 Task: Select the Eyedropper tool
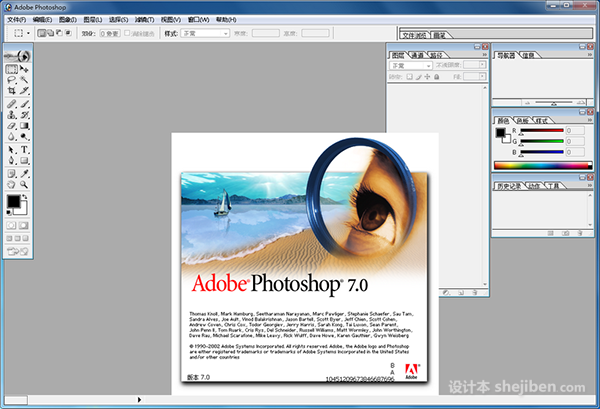(x=24, y=174)
